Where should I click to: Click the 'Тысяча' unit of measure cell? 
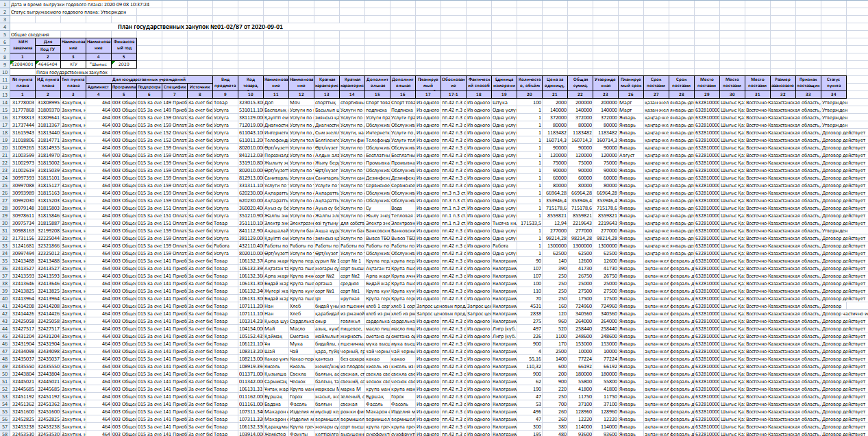coord(505,222)
